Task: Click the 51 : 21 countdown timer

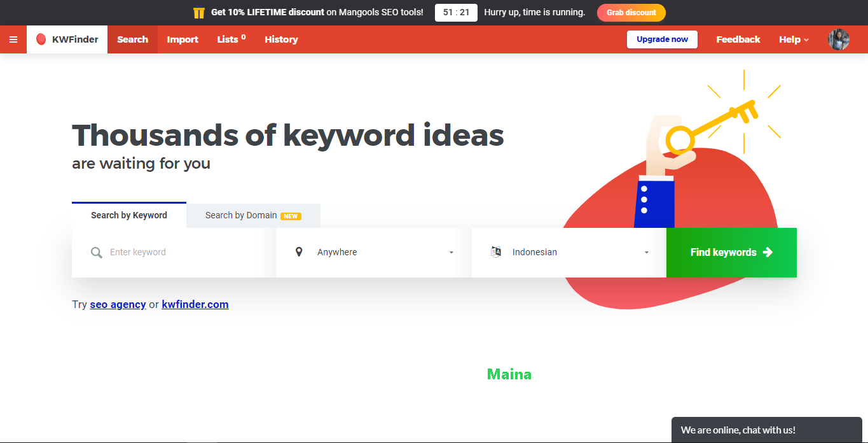Action: (x=456, y=13)
